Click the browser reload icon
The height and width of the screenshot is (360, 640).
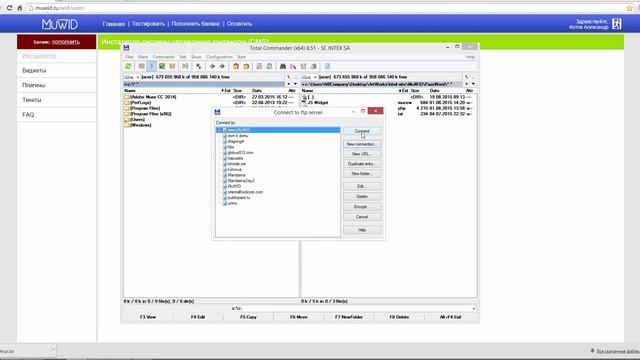[x=9, y=8]
